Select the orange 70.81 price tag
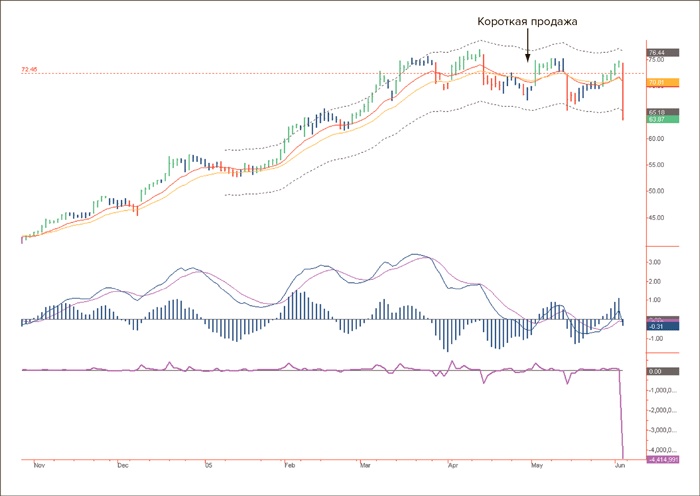Viewport: 700px width, 496px height. pos(657,82)
